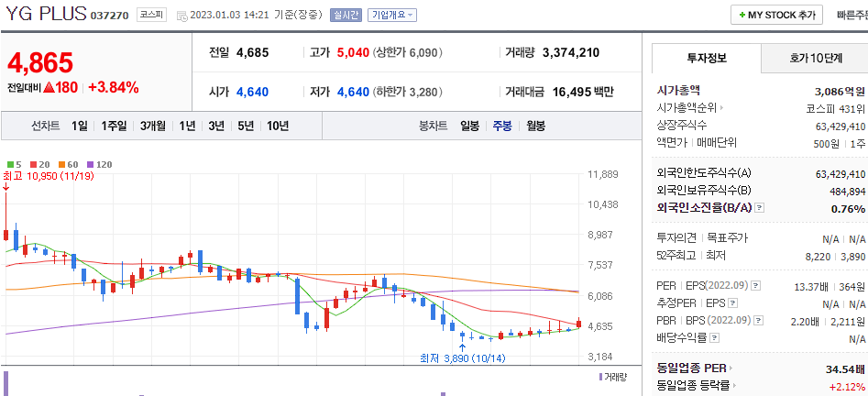The width and height of the screenshot is (868, 396).
Task: Add stock via MY STOCK 추가 button
Action: [776, 15]
